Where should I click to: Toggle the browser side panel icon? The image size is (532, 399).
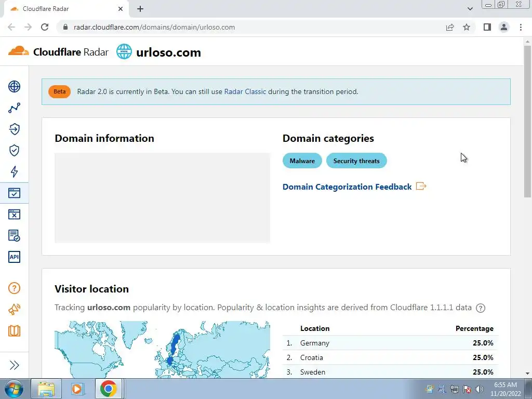[487, 27]
